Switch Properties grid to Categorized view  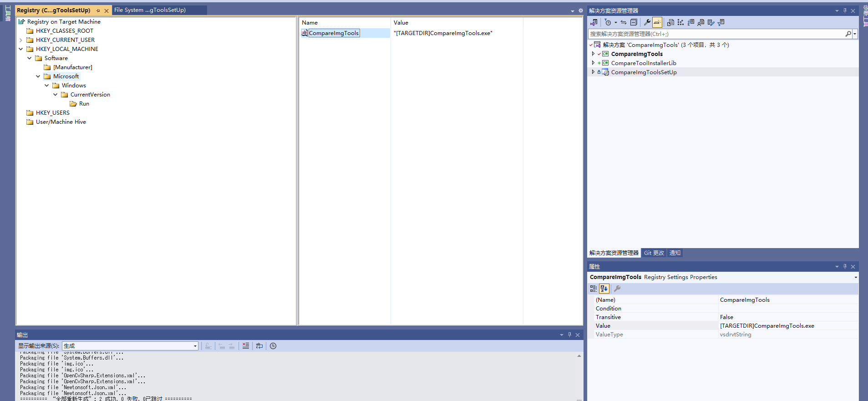(x=594, y=289)
